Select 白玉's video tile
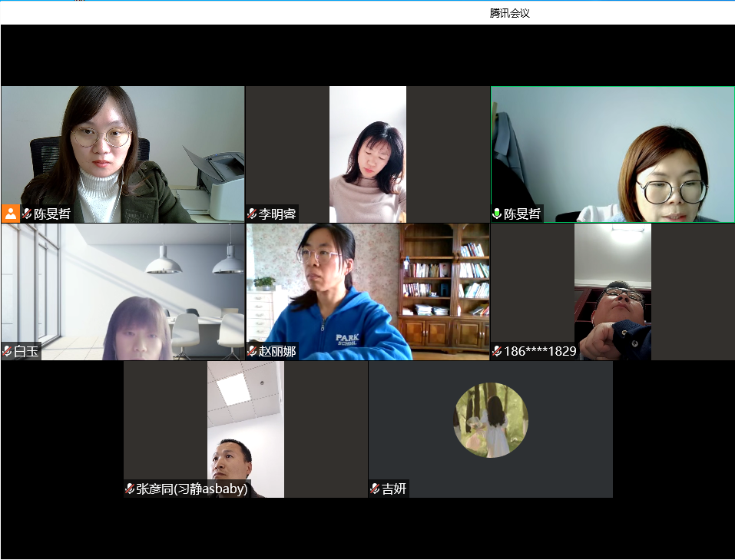Viewport: 735px width, 560px height. pyautogui.click(x=123, y=292)
